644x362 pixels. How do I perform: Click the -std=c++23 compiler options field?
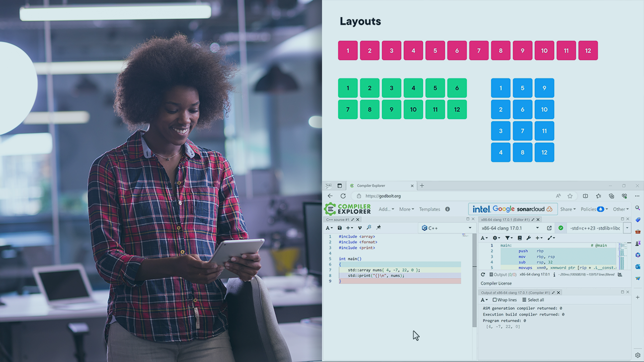(595, 228)
